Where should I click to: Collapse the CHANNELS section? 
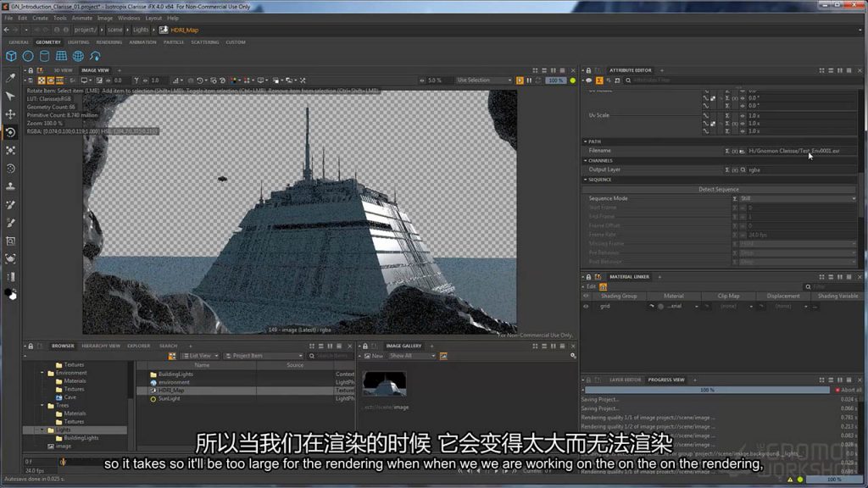pos(585,160)
